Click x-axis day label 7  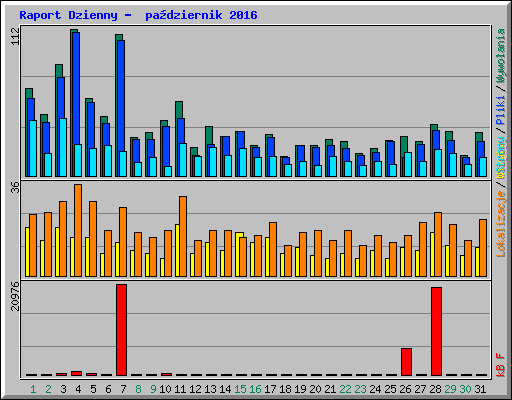pos(123,389)
